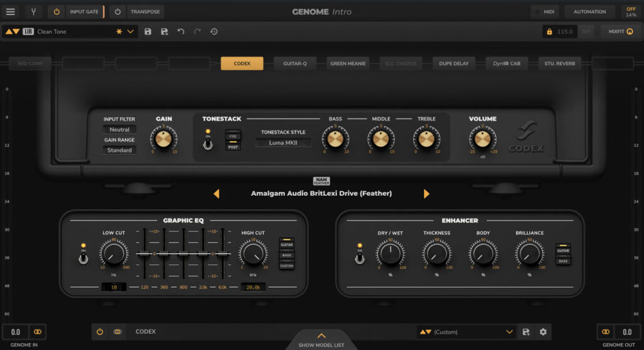The width and height of the screenshot is (644, 350).
Task: Select Graphic EQ CUSTOM mode
Action: (x=287, y=264)
